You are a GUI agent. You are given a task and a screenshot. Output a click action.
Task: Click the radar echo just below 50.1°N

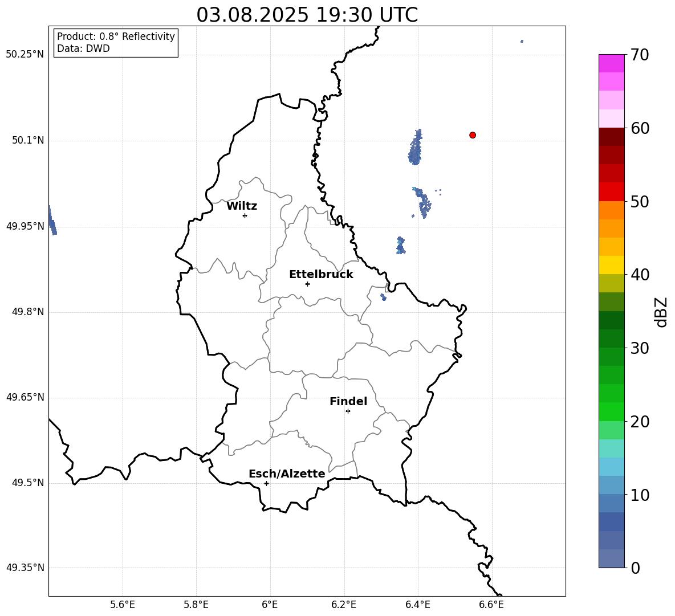click(415, 148)
